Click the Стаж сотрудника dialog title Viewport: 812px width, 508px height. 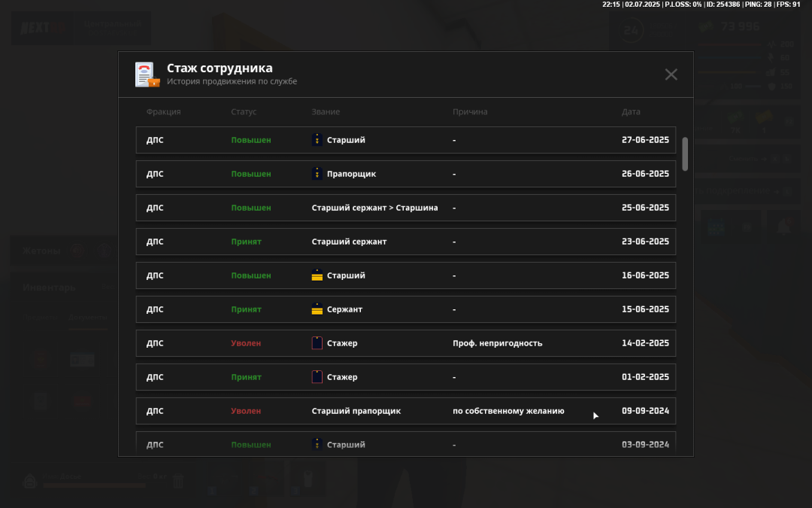coord(220,68)
